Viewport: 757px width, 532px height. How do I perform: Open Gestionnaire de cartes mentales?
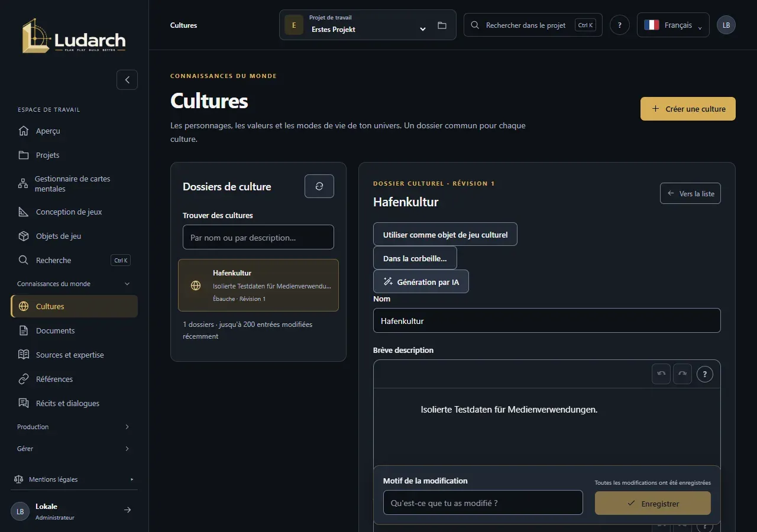(x=74, y=184)
